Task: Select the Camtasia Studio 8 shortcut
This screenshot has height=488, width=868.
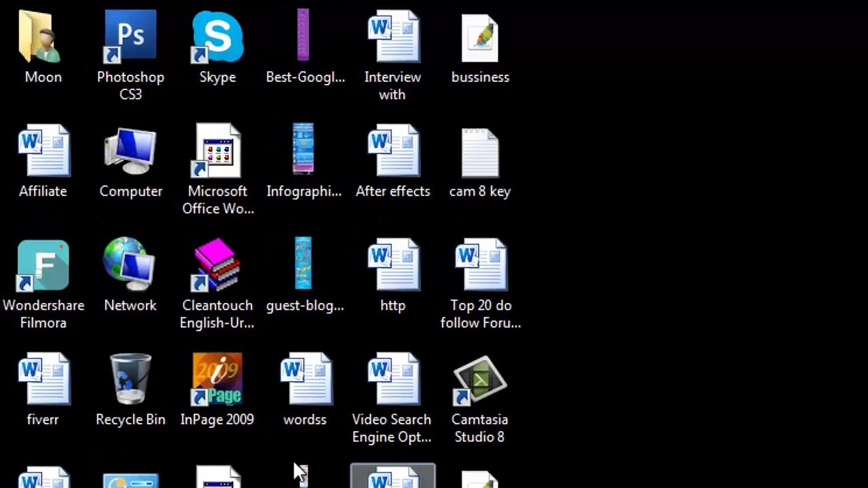Action: pos(480,380)
